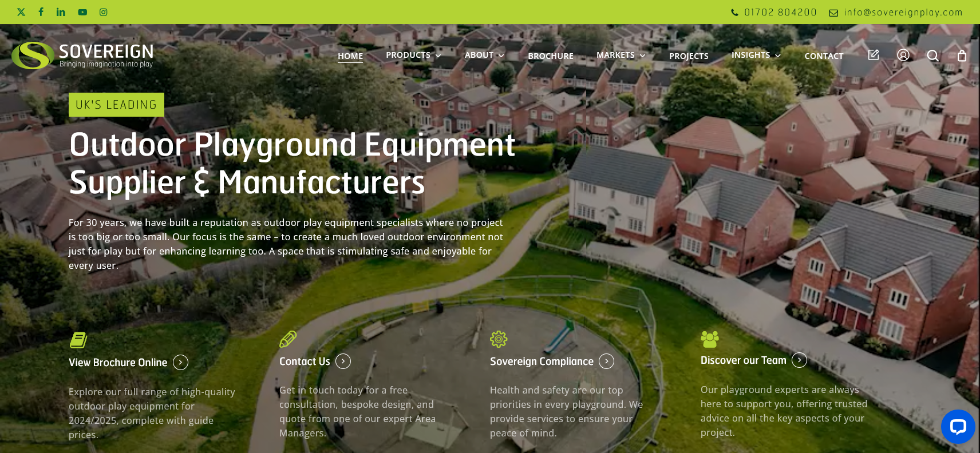
Task: Click the pencil icon above Contact Us
Action: pos(288,339)
